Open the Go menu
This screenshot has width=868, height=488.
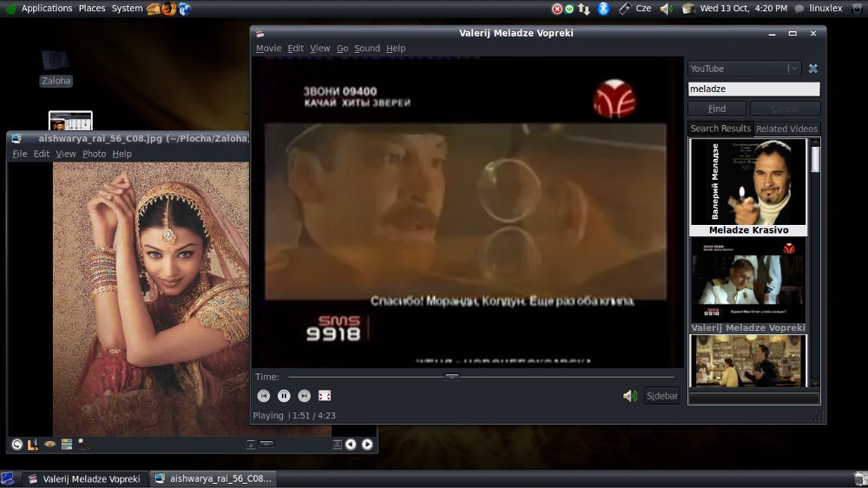(343, 48)
